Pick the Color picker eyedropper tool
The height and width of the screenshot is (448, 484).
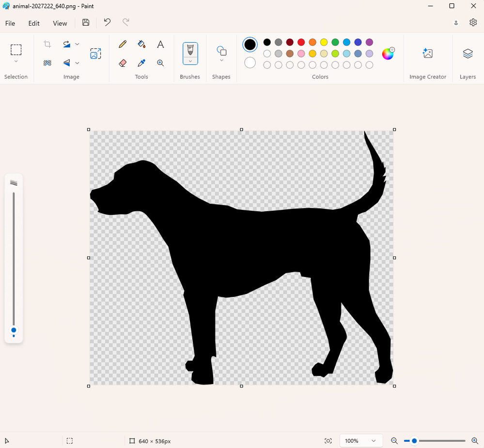point(141,63)
